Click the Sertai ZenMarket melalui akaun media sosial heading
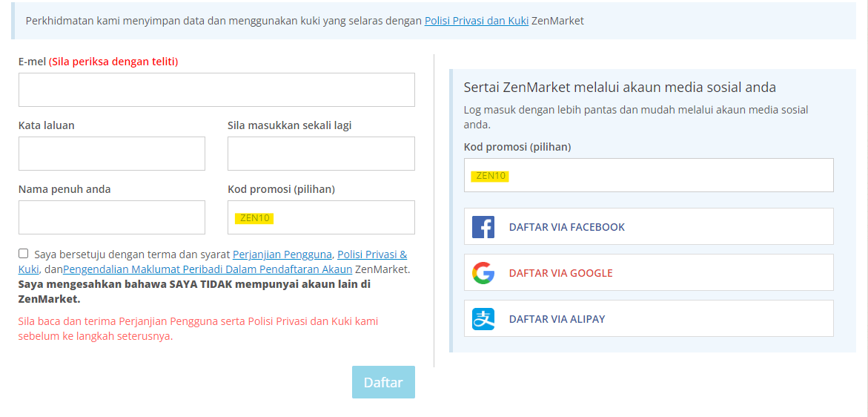868x417 pixels. click(620, 87)
